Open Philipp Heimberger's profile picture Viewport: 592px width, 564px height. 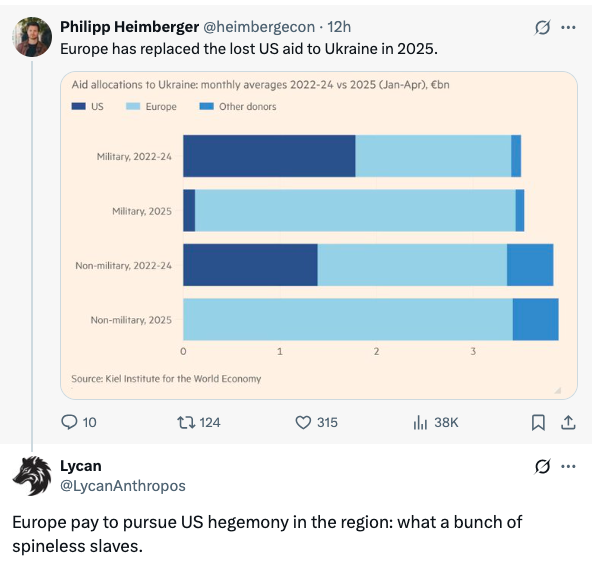pyautogui.click(x=32, y=37)
